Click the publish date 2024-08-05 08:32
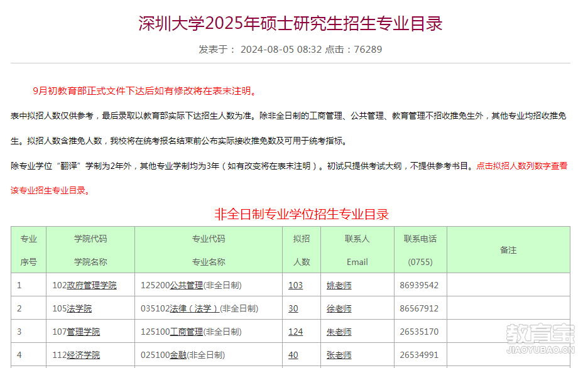Viewport: 588px width, 368px height. click(x=281, y=50)
